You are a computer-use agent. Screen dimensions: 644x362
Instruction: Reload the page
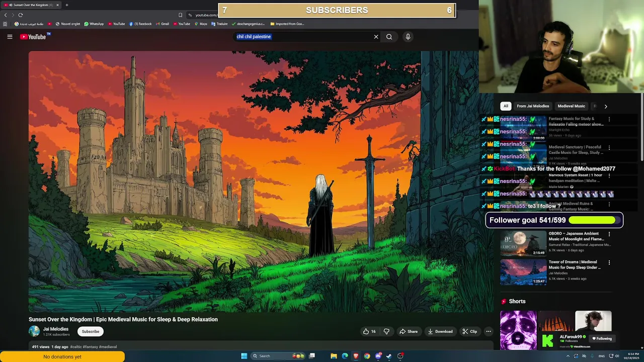(x=21, y=15)
